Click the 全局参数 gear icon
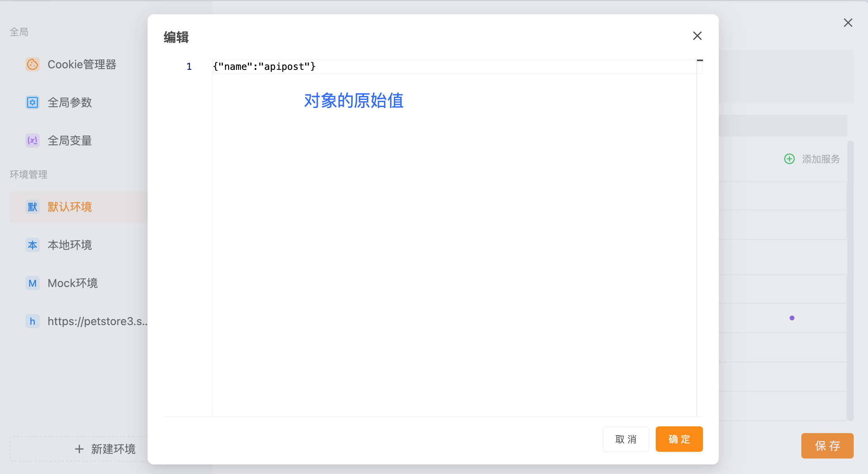This screenshot has width=868, height=474. pos(33,102)
